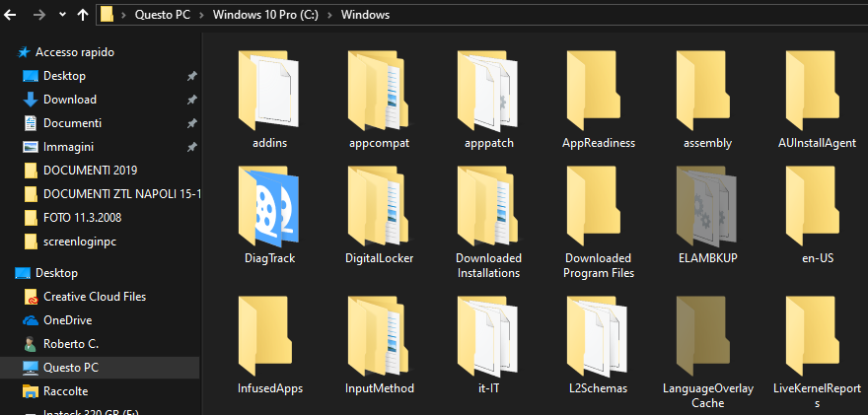Select the DiagTrack folder icon
This screenshot has height=415, width=868.
pos(269,206)
